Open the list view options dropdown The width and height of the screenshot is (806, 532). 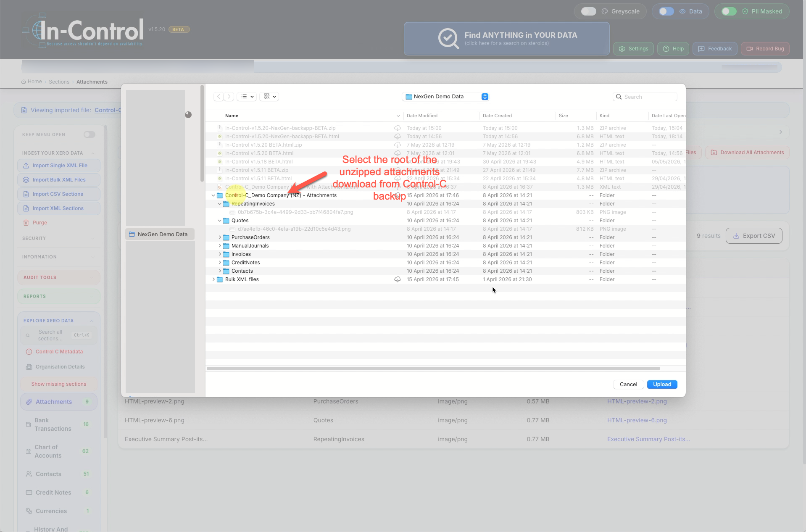tap(248, 97)
